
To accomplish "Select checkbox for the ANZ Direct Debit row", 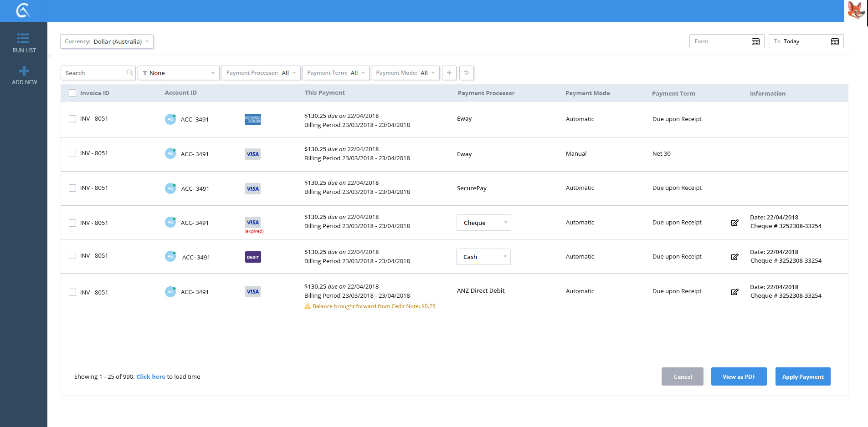I will (x=72, y=292).
